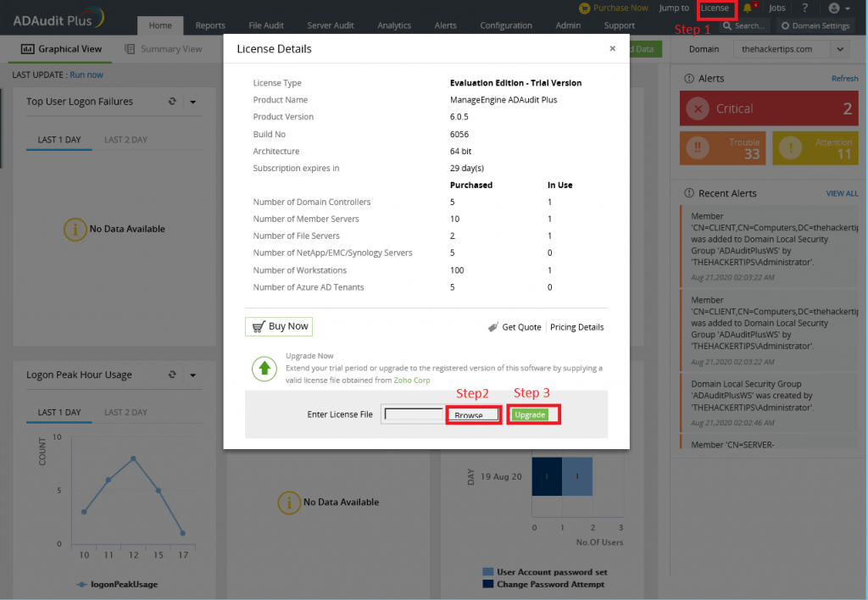Open the Trouble 33 alerts tile

722,147
